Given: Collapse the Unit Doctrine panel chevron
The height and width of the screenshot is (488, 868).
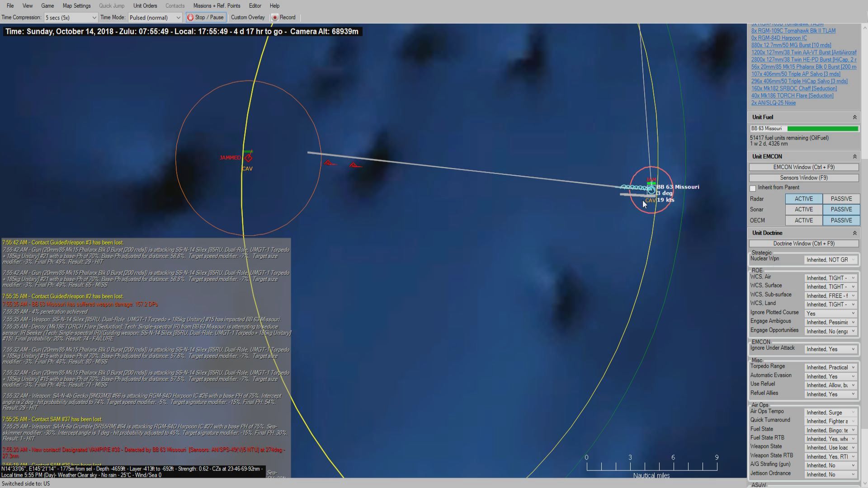Looking at the screenshot, I should [x=854, y=233].
